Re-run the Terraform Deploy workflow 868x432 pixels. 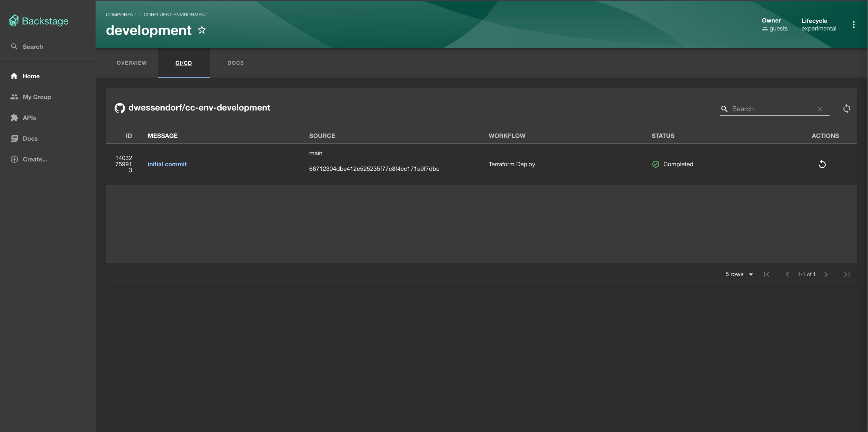(822, 164)
